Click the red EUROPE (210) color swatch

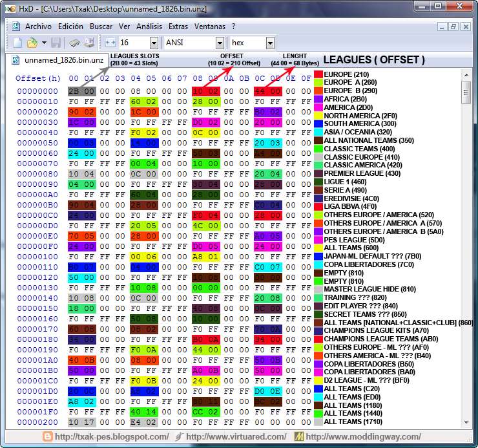(x=318, y=74)
